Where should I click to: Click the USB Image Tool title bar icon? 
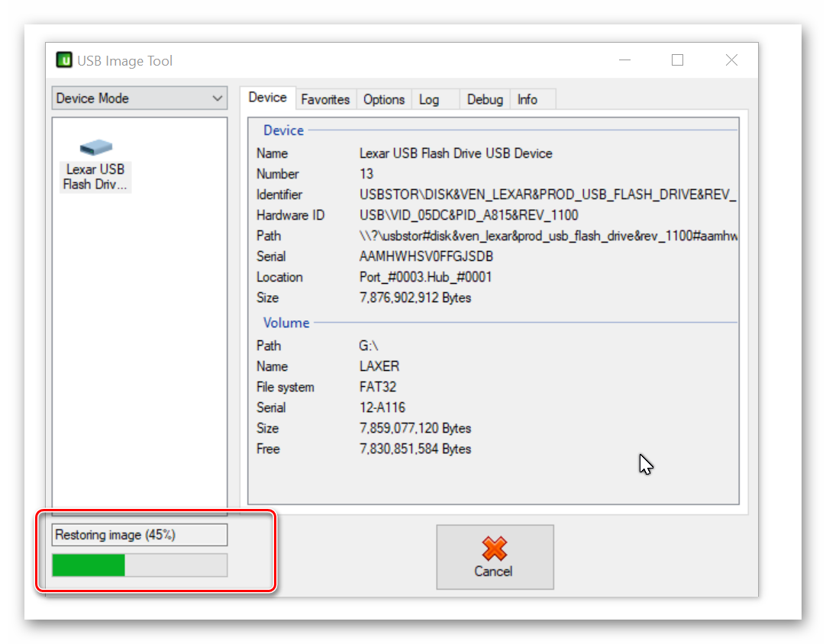click(64, 60)
